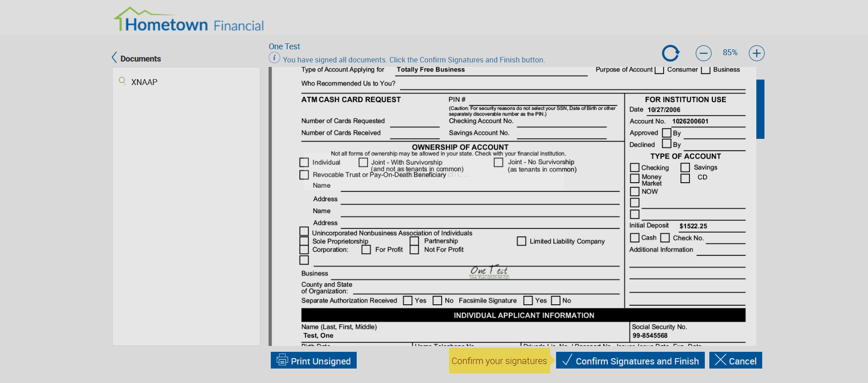Check Unincorporated Nonbusiness Association checkbox
Image resolution: width=868 pixels, height=383 pixels.
coord(304,232)
